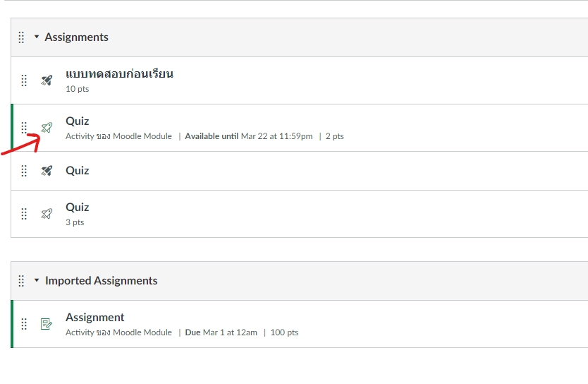Viewport: 588px width, 384px height.
Task: Open the Quiz worth 3 pts
Action: coord(78,208)
